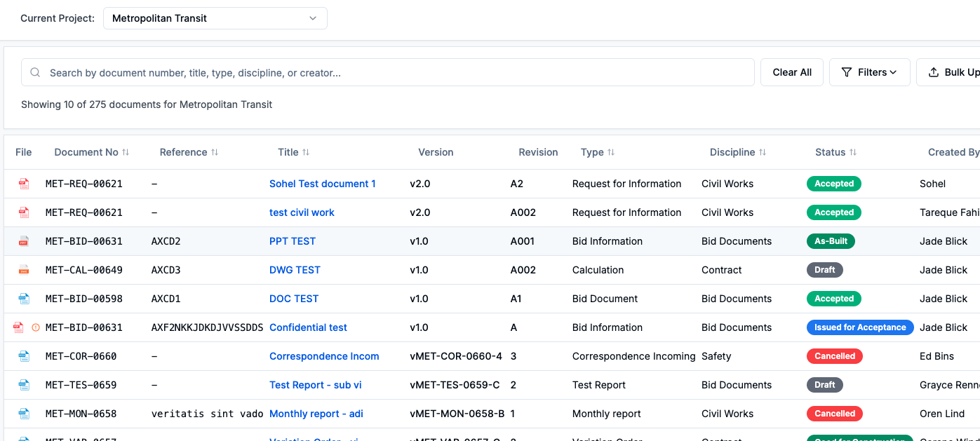Open the Confidential test document link
The height and width of the screenshot is (441, 980).
(308, 327)
